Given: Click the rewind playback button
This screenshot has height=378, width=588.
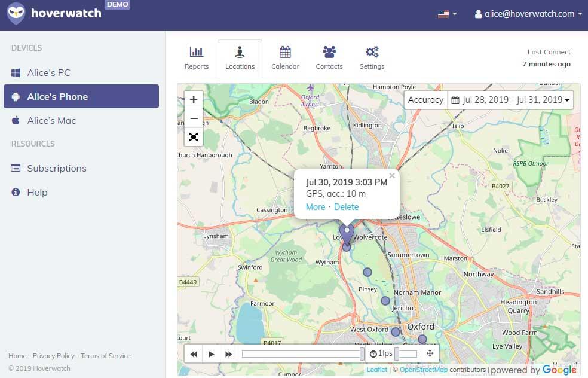Looking at the screenshot, I should [194, 354].
